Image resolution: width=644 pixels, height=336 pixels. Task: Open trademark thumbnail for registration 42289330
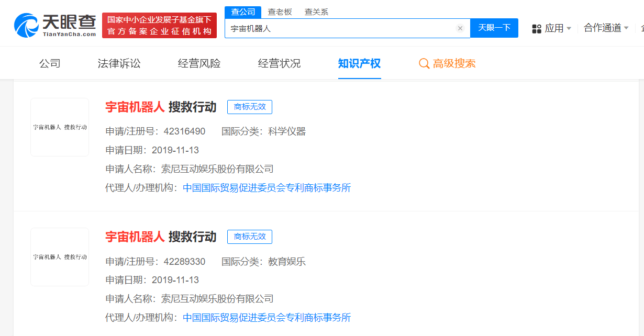(60, 257)
